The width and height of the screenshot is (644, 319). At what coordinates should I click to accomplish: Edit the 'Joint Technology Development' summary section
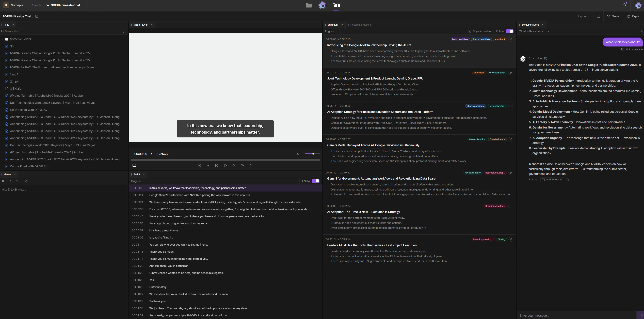[511, 73]
